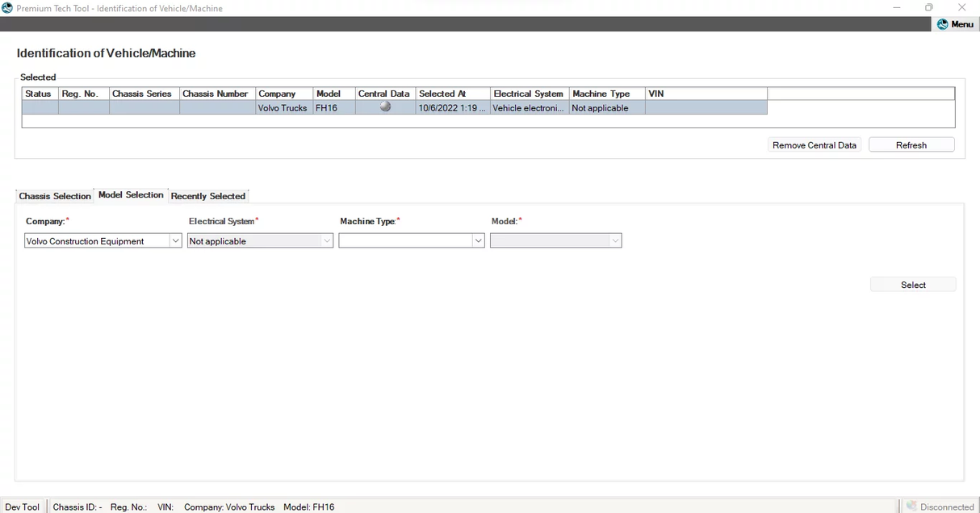
Task: Click the VIN column header
Action: pyautogui.click(x=655, y=93)
